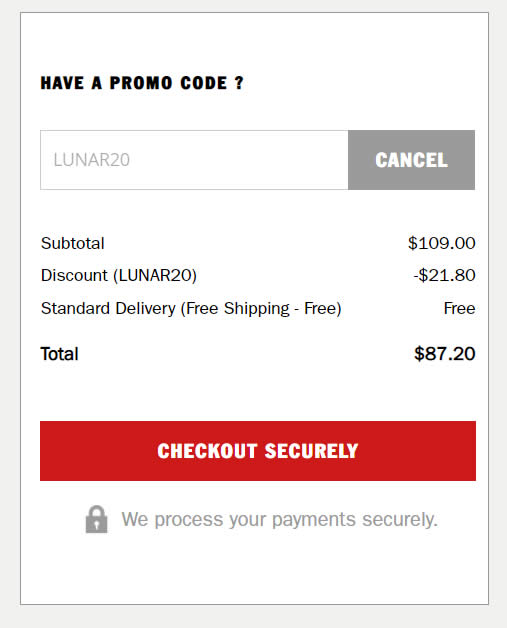Click the bold Total label
The width and height of the screenshot is (507, 628).
click(60, 354)
